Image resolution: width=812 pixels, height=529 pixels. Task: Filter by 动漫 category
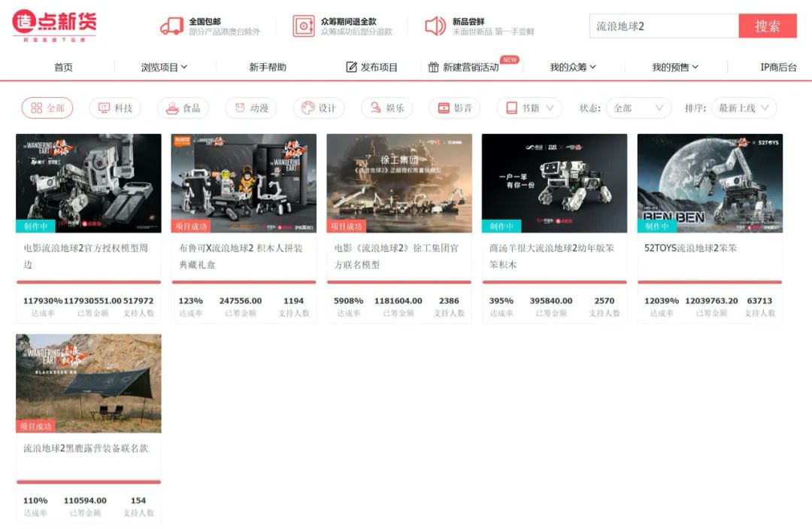click(250, 108)
